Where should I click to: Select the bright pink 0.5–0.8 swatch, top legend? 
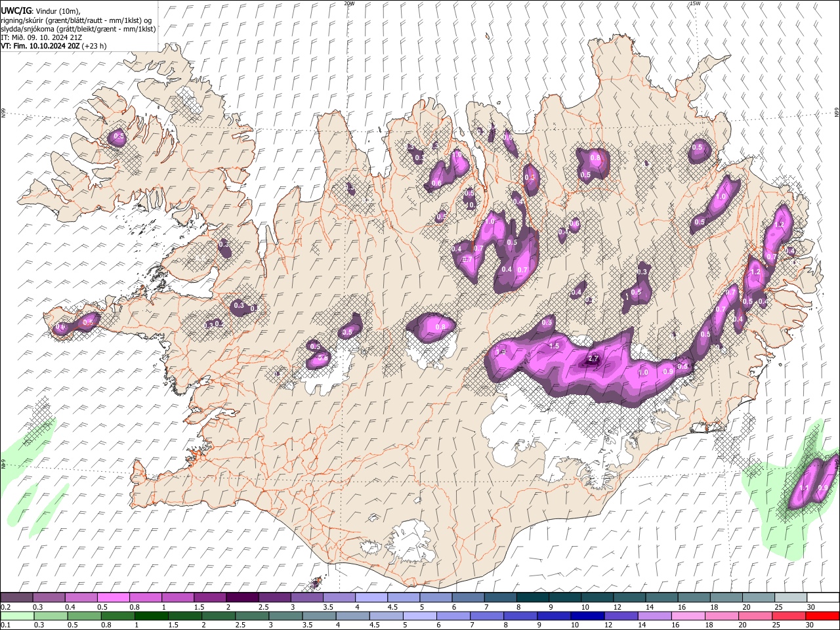[x=113, y=598]
